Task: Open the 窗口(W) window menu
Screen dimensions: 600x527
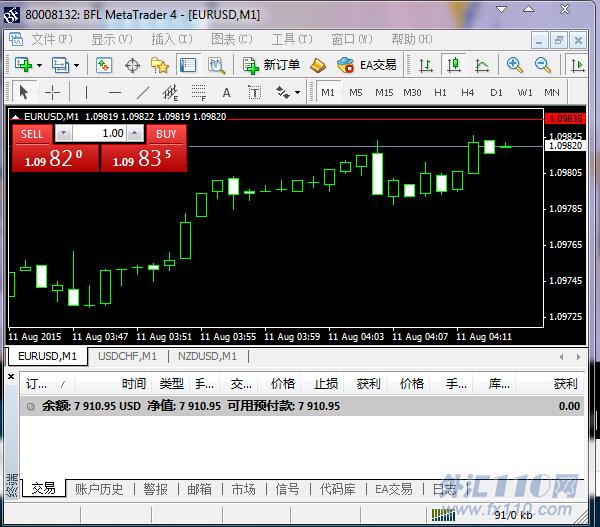Action: (x=352, y=39)
